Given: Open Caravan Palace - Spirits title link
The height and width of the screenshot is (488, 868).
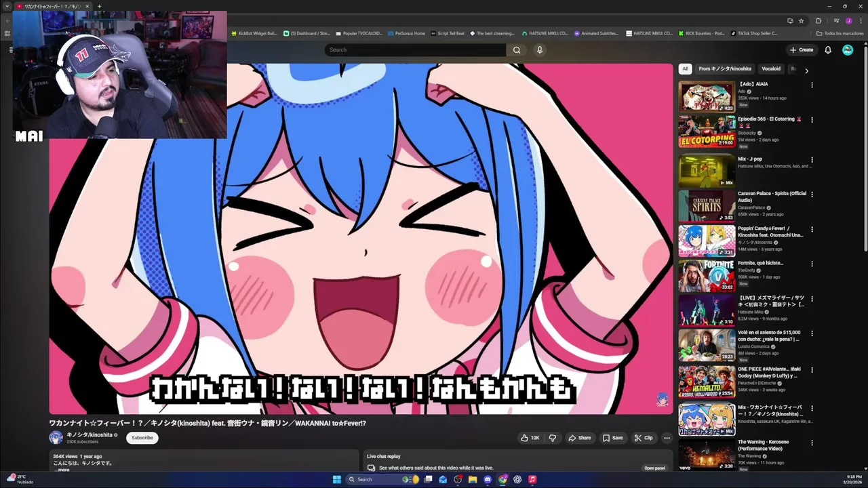Looking at the screenshot, I should pos(772,197).
